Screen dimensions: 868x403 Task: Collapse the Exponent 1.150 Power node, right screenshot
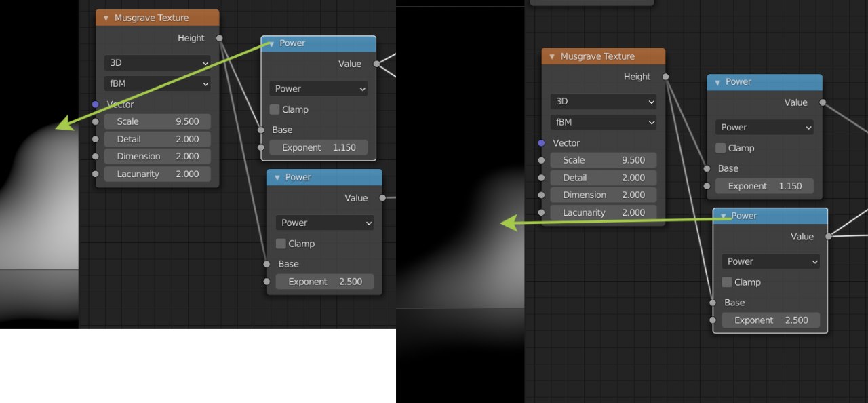[x=717, y=81]
